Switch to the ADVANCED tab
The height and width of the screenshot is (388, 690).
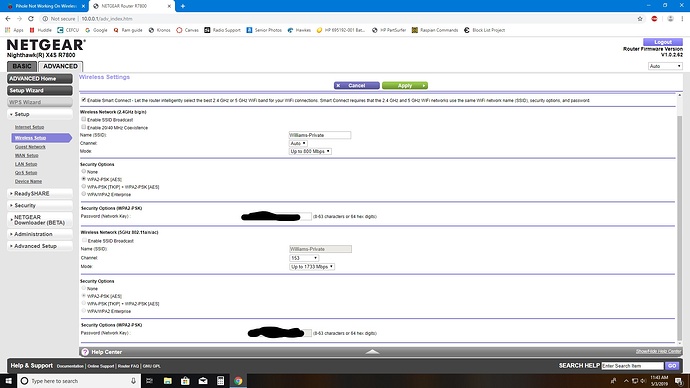(60, 66)
